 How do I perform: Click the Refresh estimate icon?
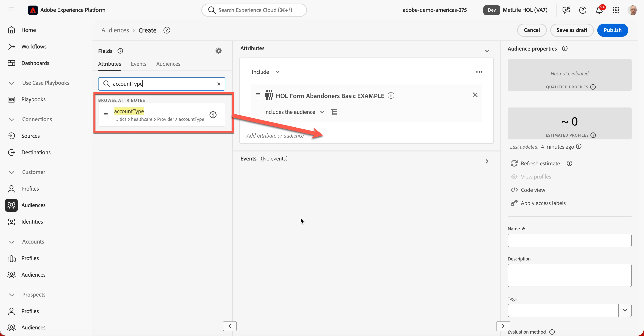(x=514, y=163)
